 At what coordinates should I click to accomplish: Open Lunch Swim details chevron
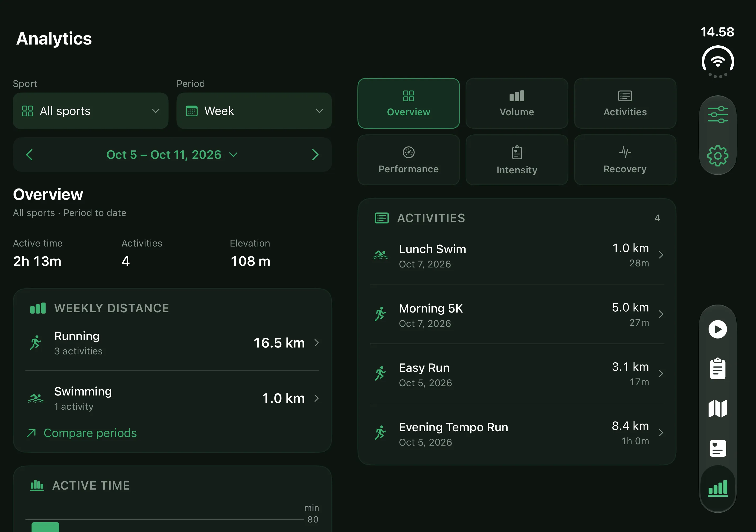(x=661, y=255)
